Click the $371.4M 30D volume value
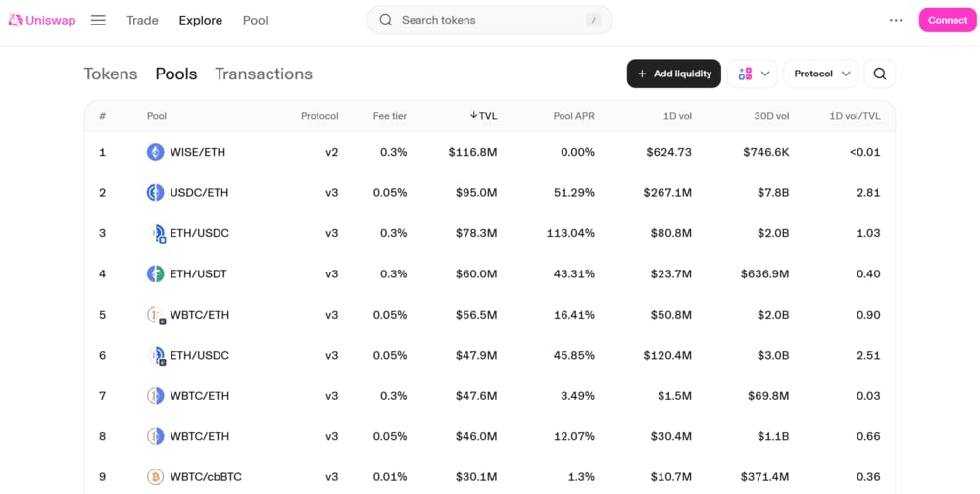Screen dimensions: 980x494 pyautogui.click(x=765, y=477)
